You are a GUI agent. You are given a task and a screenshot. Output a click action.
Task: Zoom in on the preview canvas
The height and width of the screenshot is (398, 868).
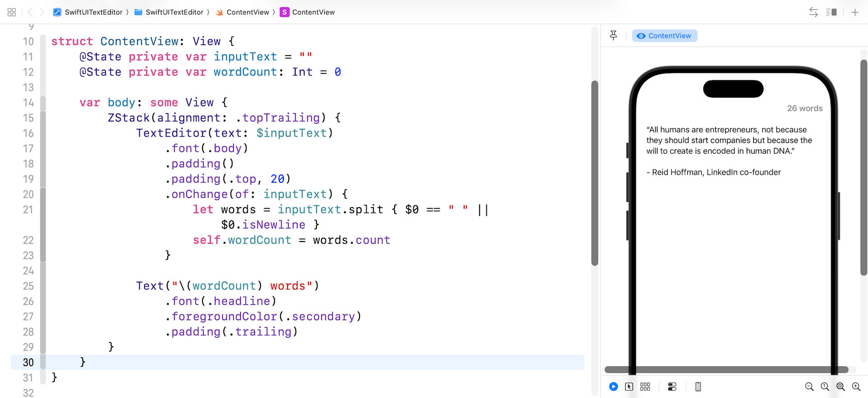[x=856, y=387]
